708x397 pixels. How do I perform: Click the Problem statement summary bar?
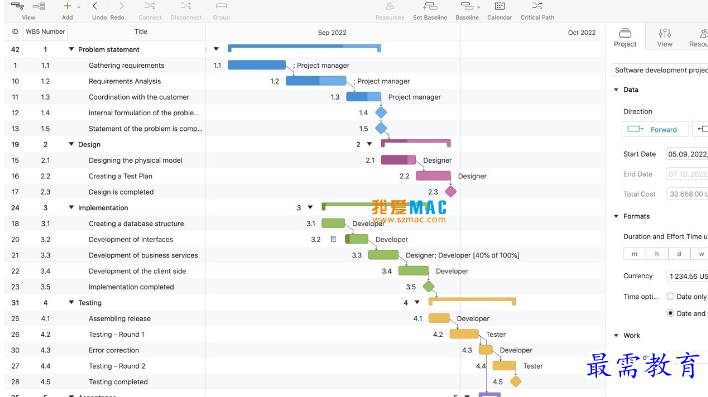pos(304,47)
